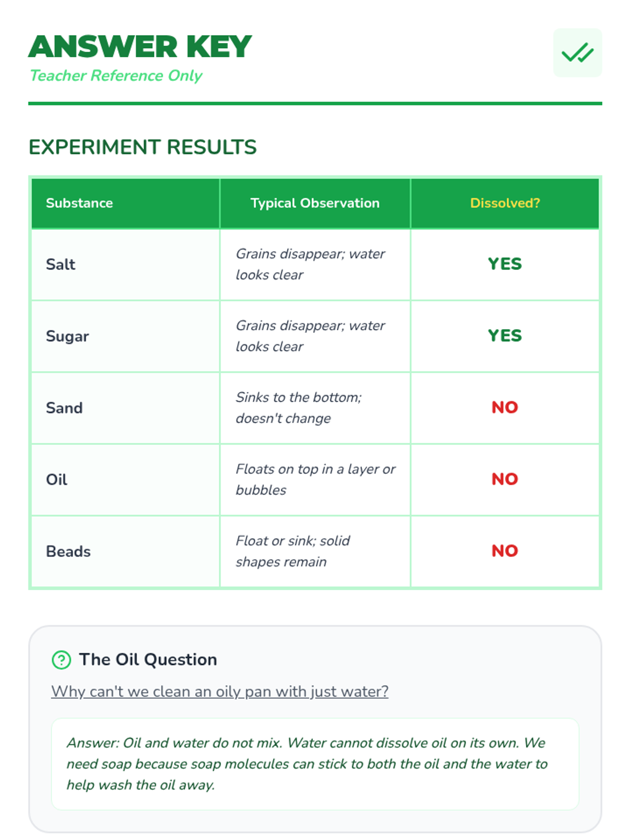Open the oily pan question link

[220, 691]
